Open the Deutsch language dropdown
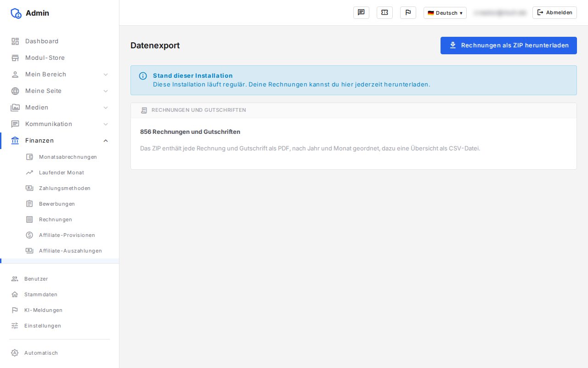Image resolution: width=588 pixels, height=368 pixels. click(x=445, y=13)
